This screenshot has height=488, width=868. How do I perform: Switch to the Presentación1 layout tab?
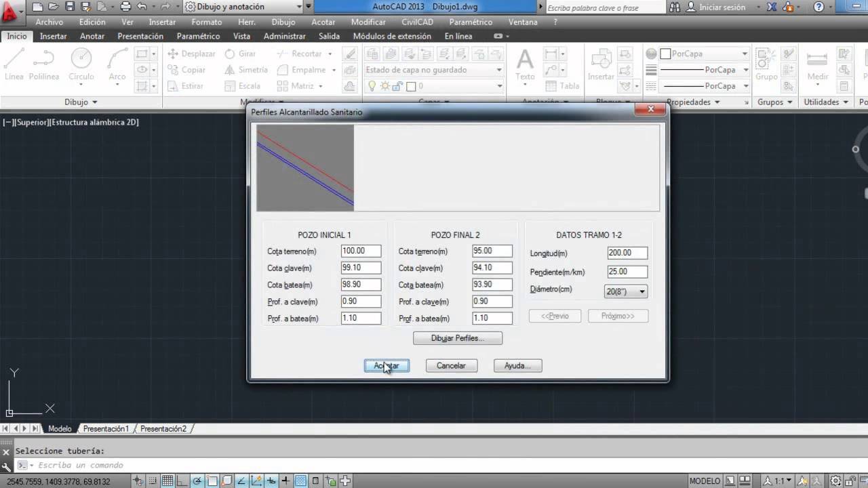[106, 428]
